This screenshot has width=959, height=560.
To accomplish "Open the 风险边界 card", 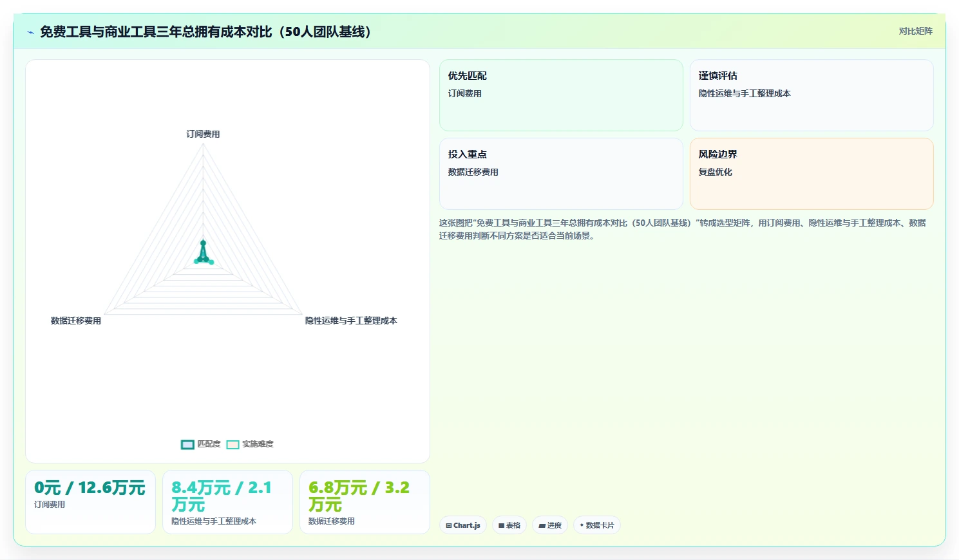I will point(812,174).
